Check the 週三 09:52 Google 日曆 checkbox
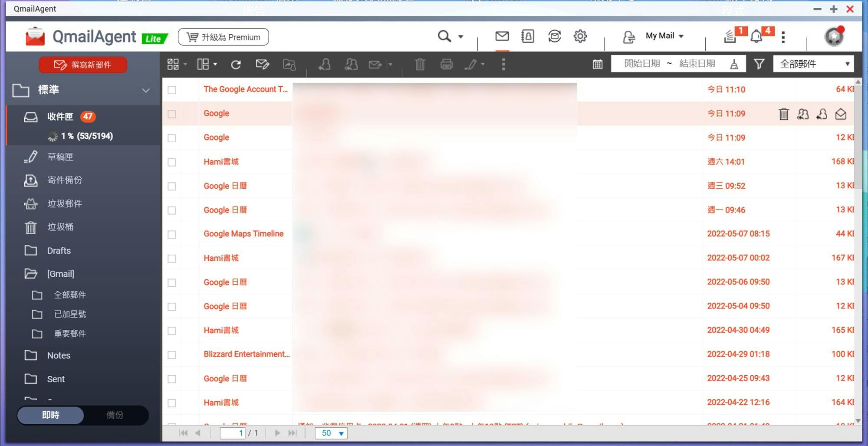Screen dimensions: 868x446 (172, 186)
